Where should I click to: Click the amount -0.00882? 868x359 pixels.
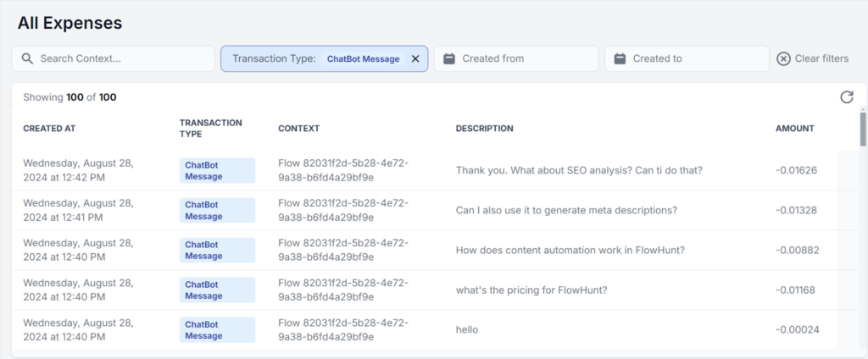[796, 250]
